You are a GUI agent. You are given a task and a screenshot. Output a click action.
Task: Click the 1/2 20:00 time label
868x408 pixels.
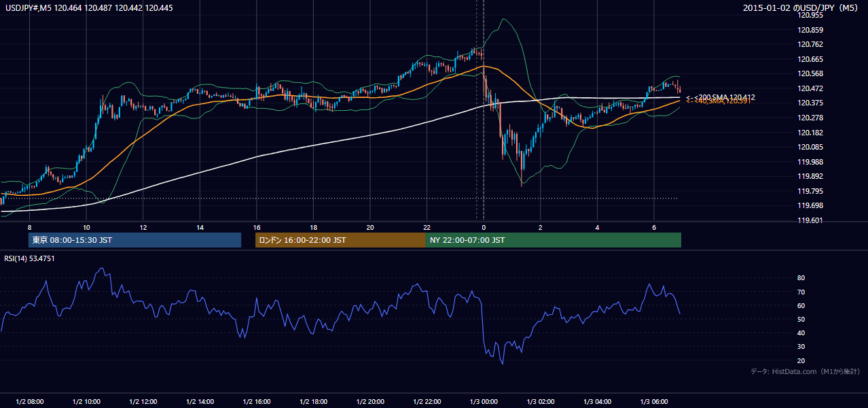[370, 401]
